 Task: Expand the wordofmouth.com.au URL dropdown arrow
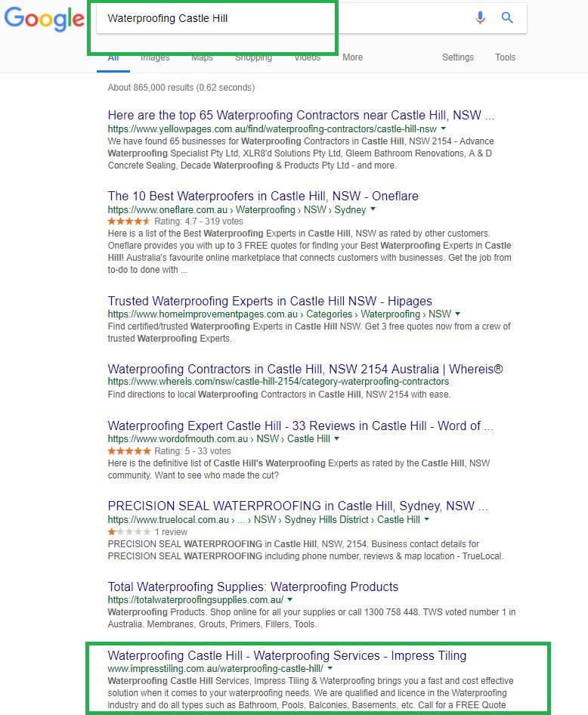(337, 438)
